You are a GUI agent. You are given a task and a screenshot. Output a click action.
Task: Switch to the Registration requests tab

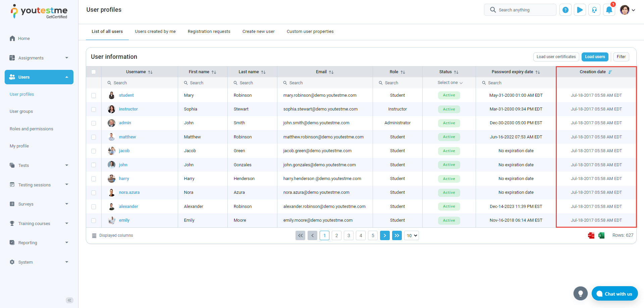pos(209,32)
